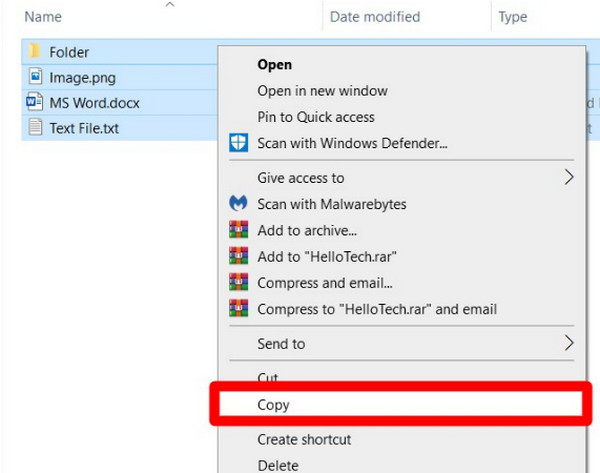Click Compress to "HelloTech.rar" and email

[376, 309]
